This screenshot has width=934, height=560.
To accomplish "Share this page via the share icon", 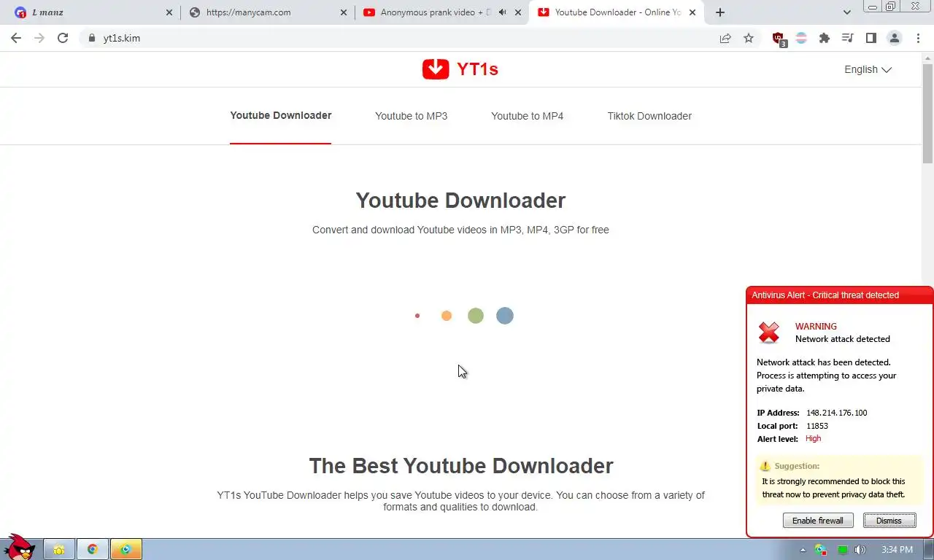I will (x=725, y=38).
